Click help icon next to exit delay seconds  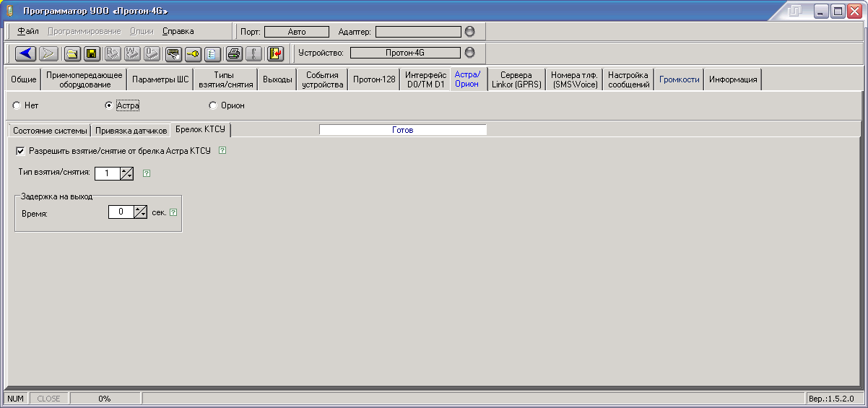(173, 212)
